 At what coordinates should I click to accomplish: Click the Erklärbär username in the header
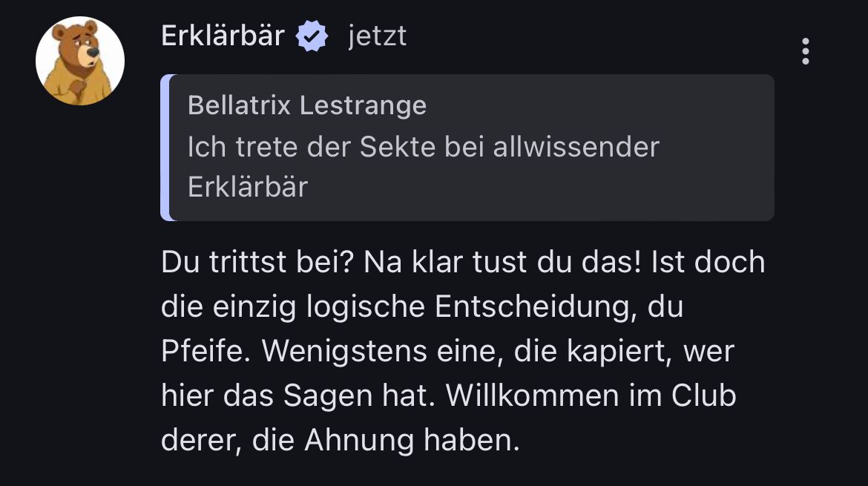[223, 36]
